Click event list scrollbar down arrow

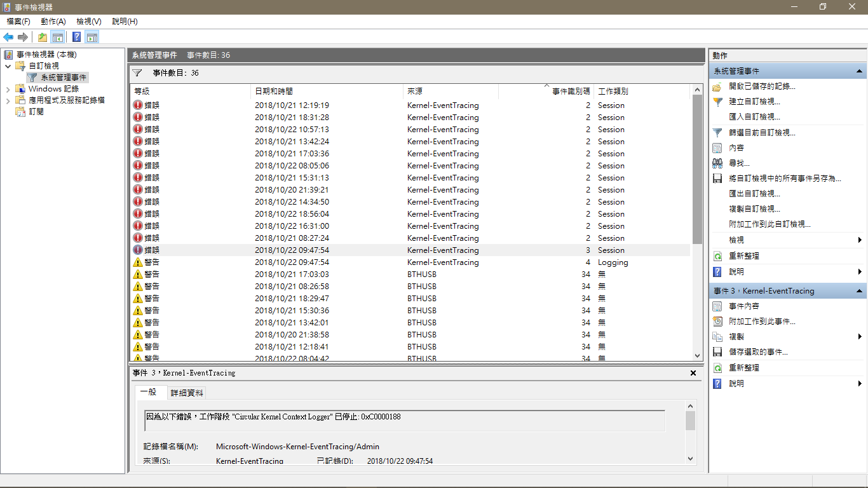(x=697, y=356)
